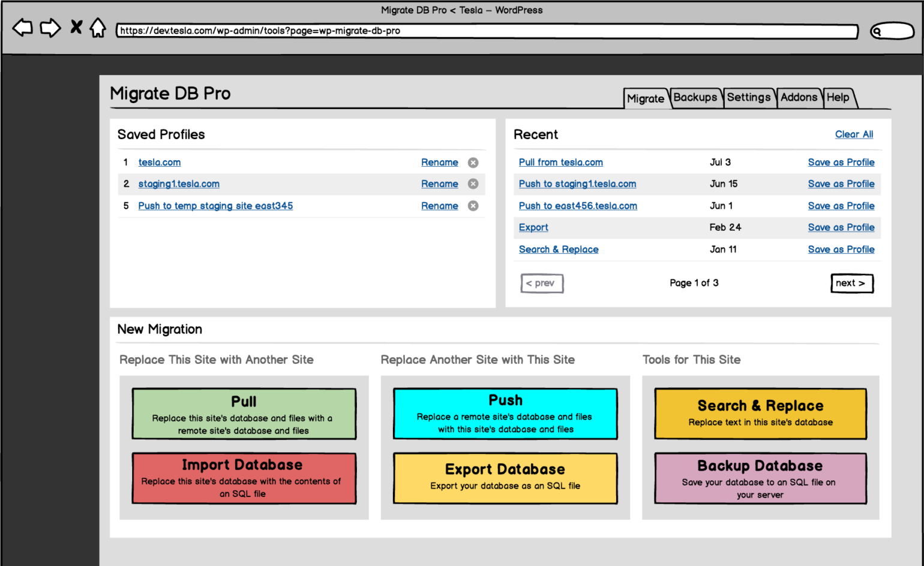Click the prev page button

542,283
